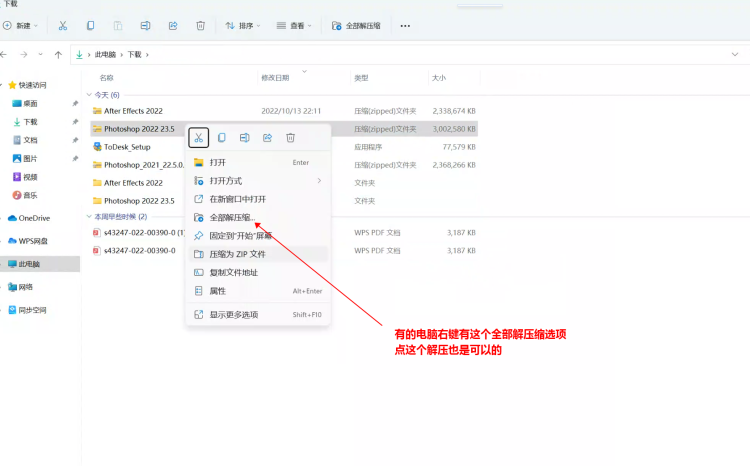The height and width of the screenshot is (466, 750).
Task: Expand 打开方式 (Open with) submenu
Action: (x=260, y=181)
